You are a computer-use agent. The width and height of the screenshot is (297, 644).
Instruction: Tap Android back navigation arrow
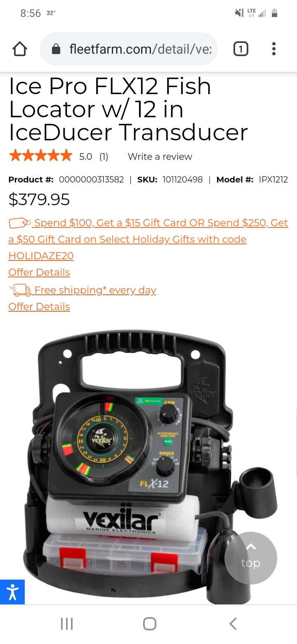tap(233, 624)
